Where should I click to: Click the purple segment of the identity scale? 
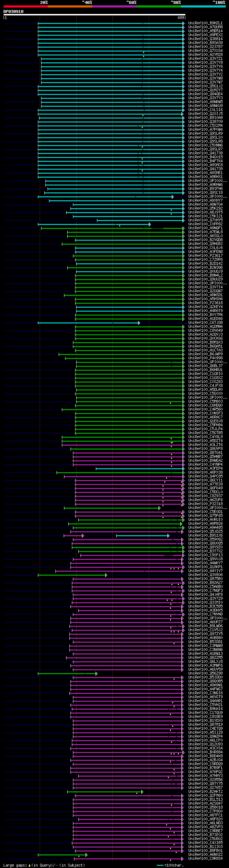114,6
